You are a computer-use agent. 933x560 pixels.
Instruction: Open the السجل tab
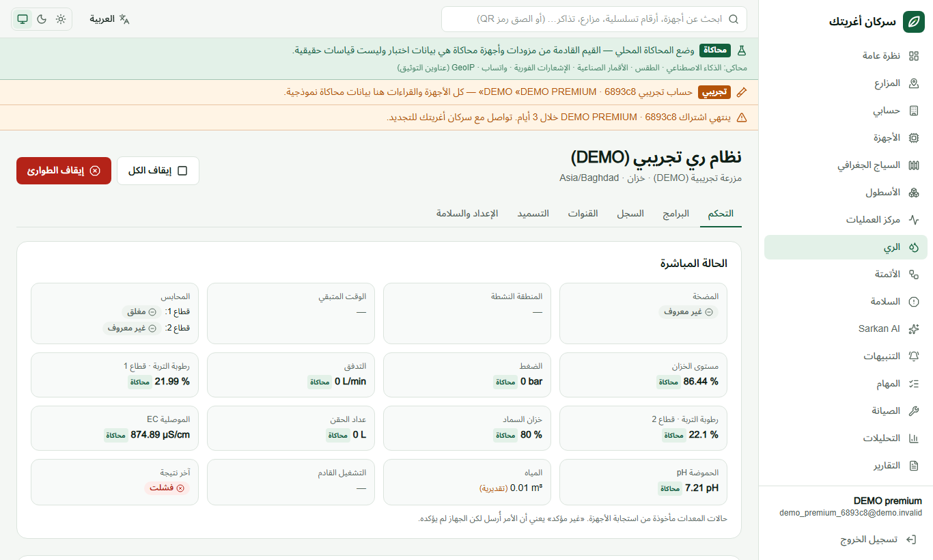[x=630, y=214]
